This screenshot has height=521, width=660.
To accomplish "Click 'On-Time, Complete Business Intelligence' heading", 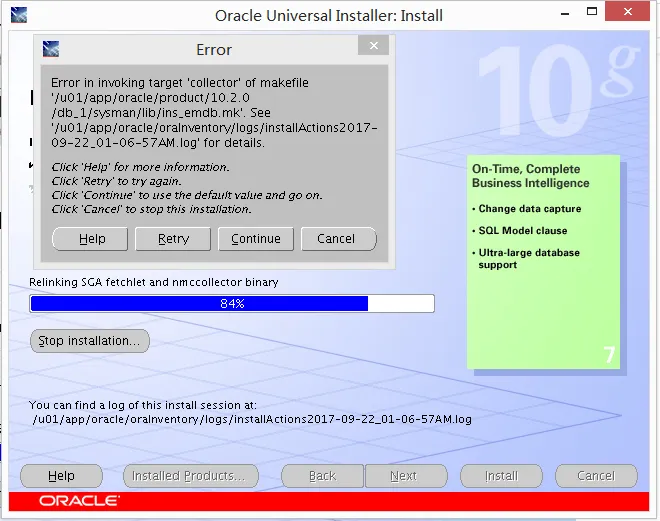I will click(x=530, y=176).
